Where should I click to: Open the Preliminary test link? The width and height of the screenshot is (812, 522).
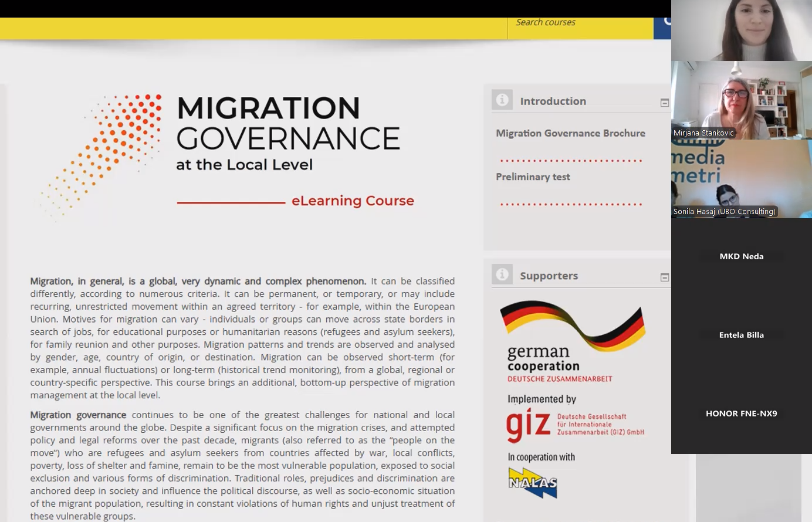click(x=533, y=177)
